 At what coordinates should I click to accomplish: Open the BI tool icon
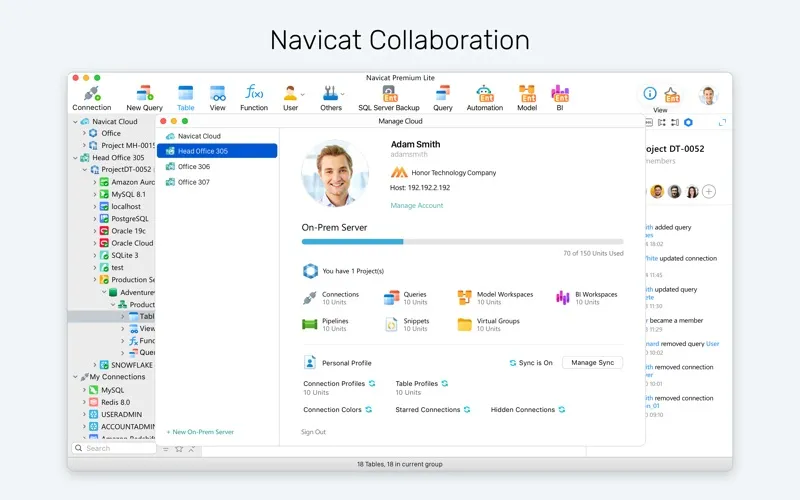pyautogui.click(x=560, y=98)
